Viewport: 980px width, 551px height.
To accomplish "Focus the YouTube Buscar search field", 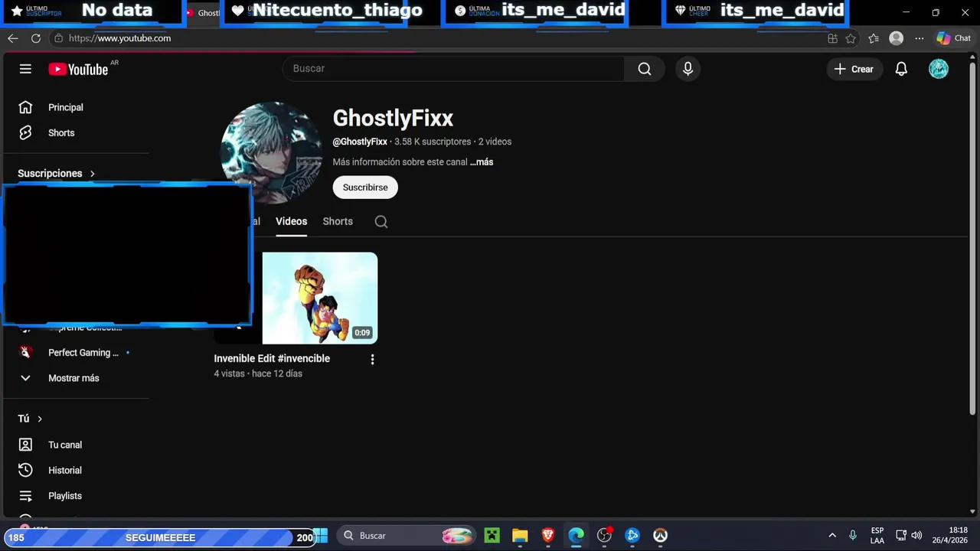I will point(454,69).
